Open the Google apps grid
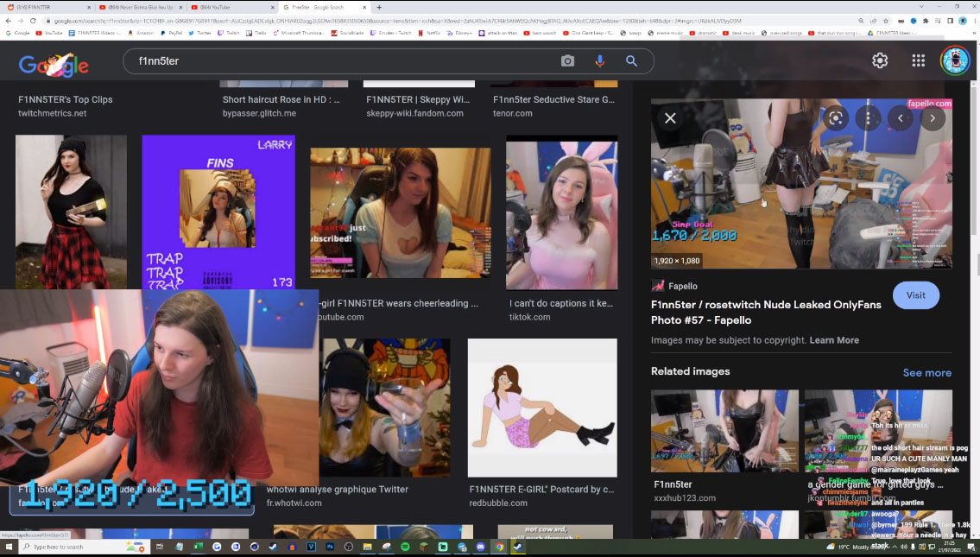980x557 pixels. tap(918, 60)
